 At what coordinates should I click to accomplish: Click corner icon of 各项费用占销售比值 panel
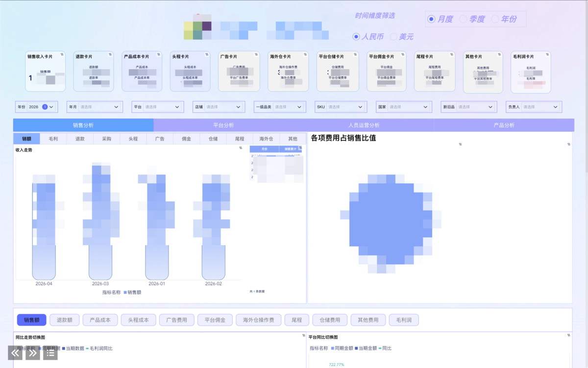pyautogui.click(x=569, y=144)
